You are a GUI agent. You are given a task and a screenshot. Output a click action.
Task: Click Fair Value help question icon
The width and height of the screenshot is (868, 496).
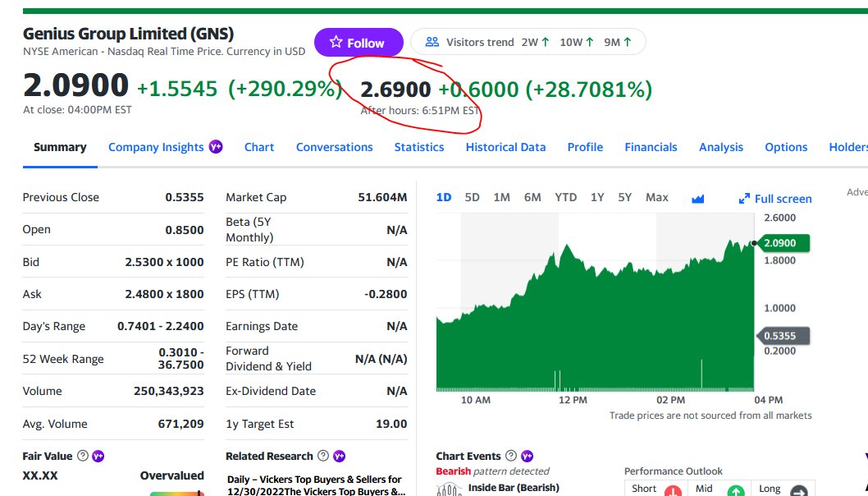point(83,456)
